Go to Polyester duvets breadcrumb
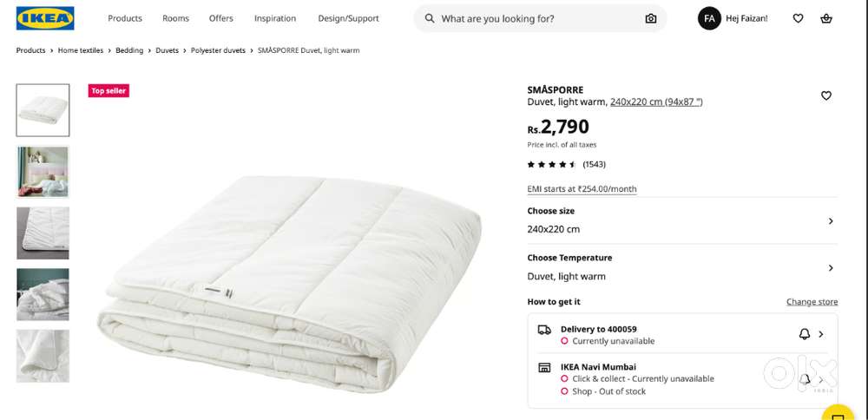868x420 pixels. (x=218, y=50)
